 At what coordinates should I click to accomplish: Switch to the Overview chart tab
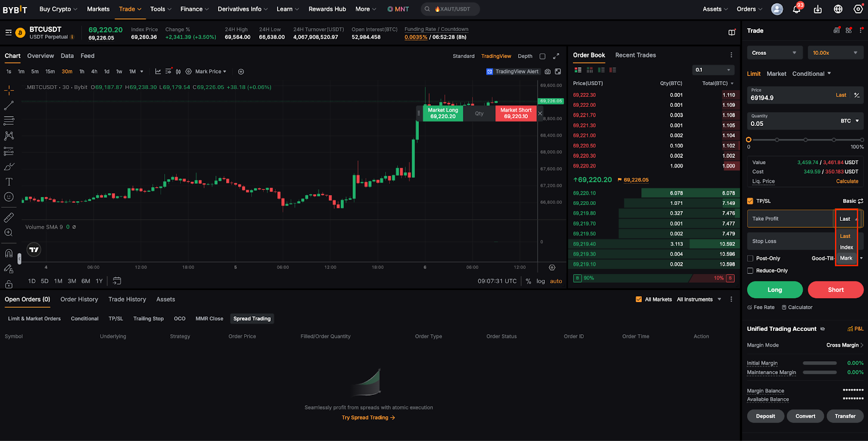(x=41, y=56)
